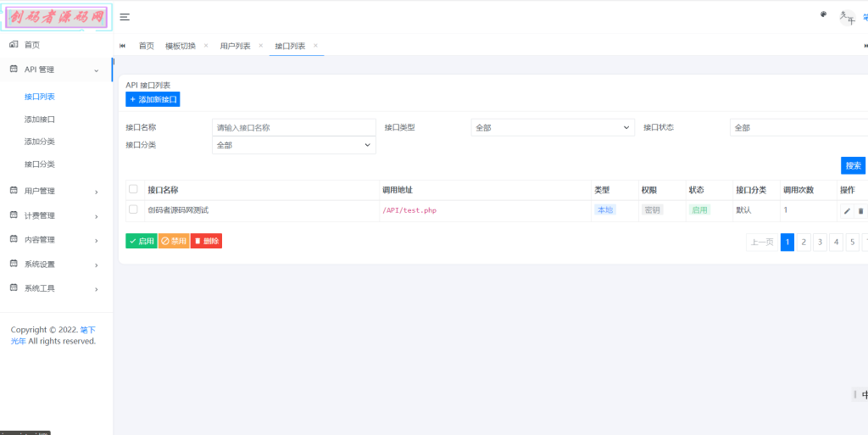
Task: Collapse the API 管理 sidebar menu
Action: [56, 70]
